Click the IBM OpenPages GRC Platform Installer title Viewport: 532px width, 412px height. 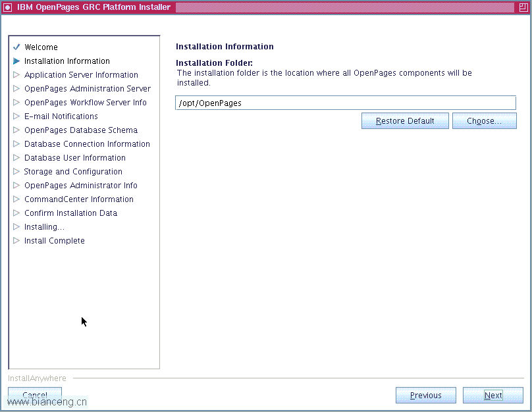[x=93, y=7]
